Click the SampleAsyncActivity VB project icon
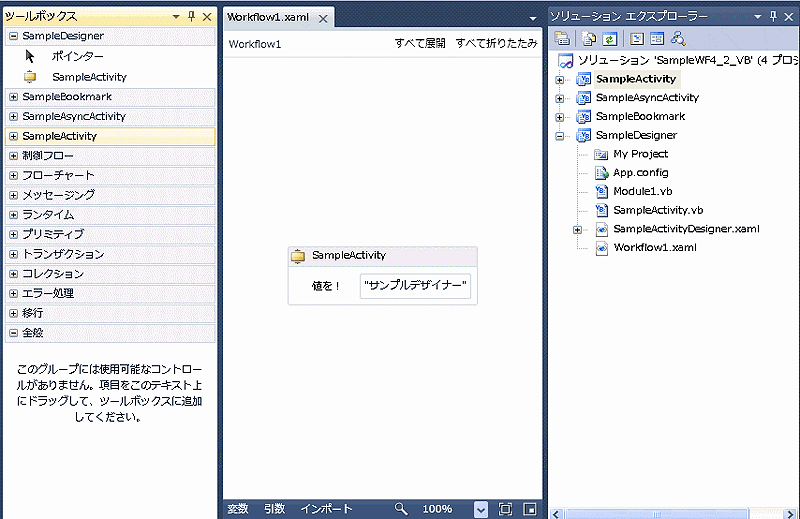Screen dimensions: 800x519 coord(583,97)
